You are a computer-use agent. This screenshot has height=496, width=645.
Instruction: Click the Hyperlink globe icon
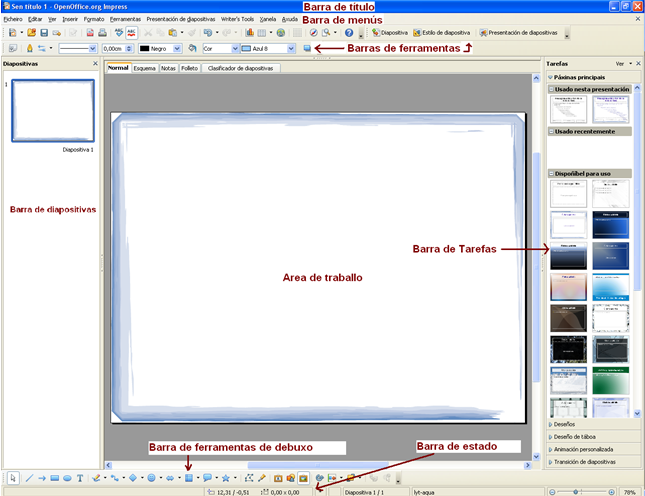[281, 32]
